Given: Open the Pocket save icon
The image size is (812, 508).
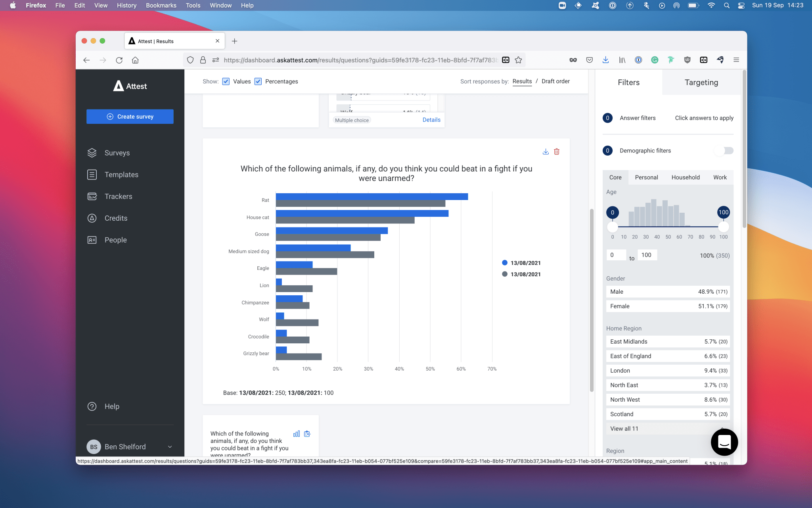Looking at the screenshot, I should pos(590,60).
